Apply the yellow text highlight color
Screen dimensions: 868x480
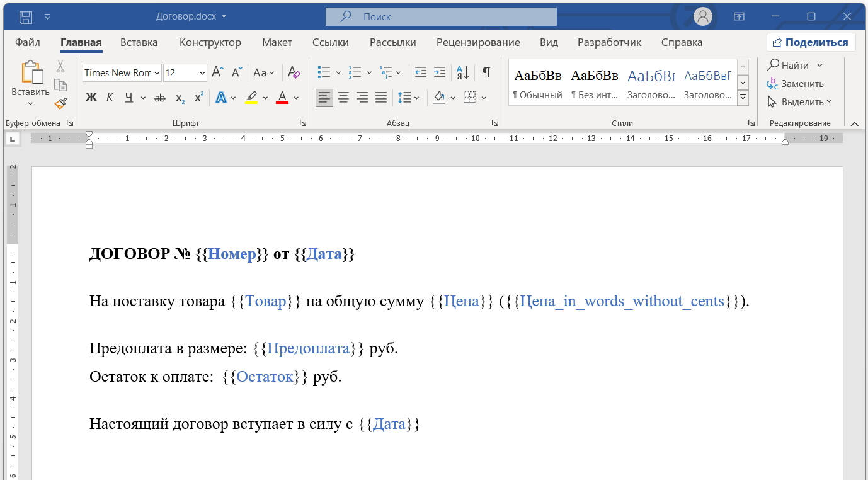click(x=251, y=98)
